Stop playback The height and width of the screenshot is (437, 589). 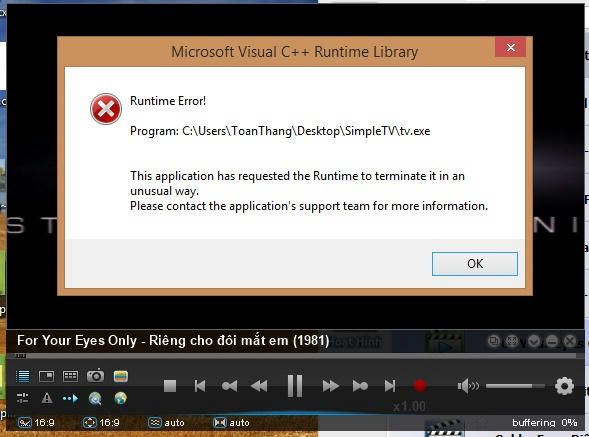(x=170, y=386)
